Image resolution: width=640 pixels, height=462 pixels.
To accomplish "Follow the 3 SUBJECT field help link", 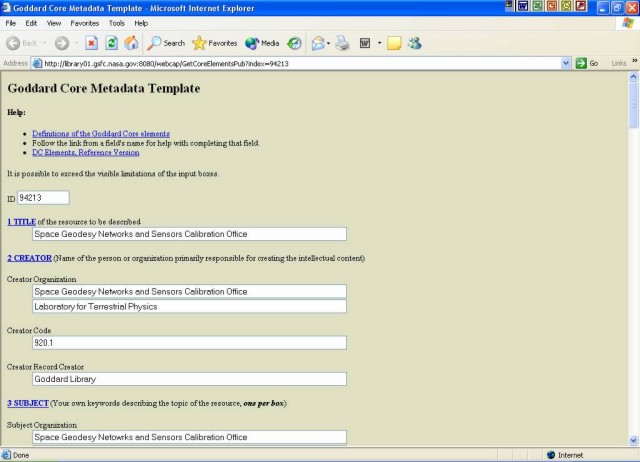I will [x=28, y=403].
